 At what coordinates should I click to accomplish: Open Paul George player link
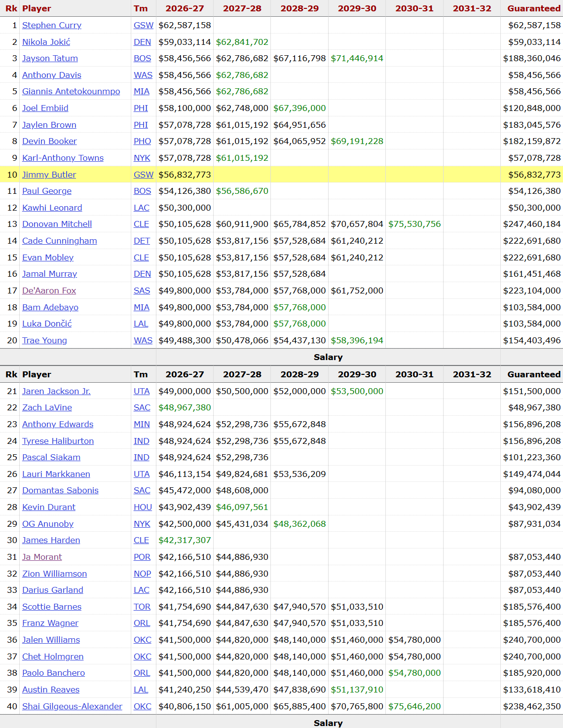[x=47, y=191]
